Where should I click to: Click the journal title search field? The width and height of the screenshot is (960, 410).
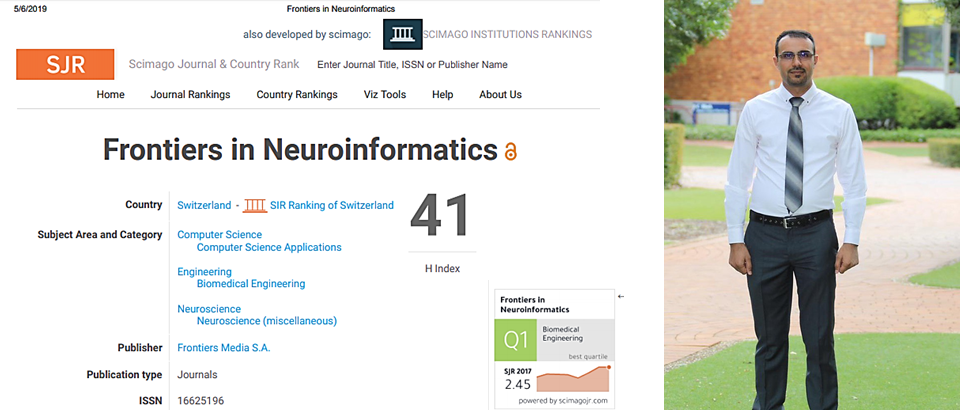(x=412, y=65)
